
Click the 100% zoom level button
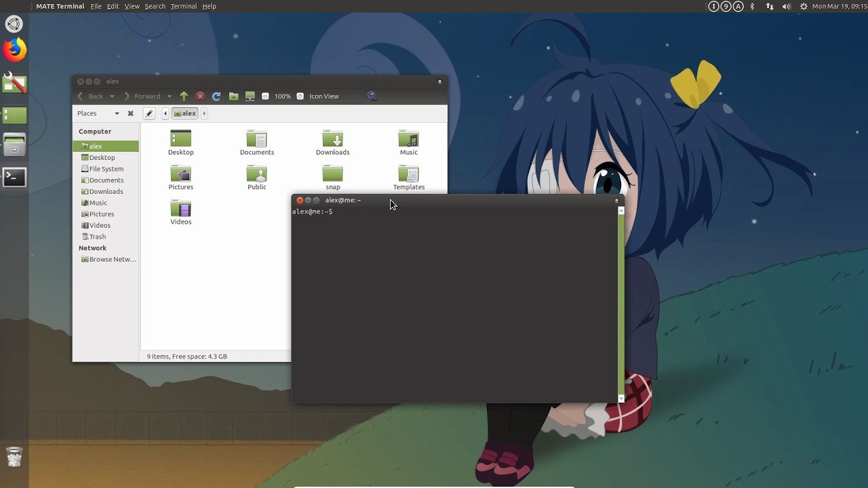tap(283, 96)
